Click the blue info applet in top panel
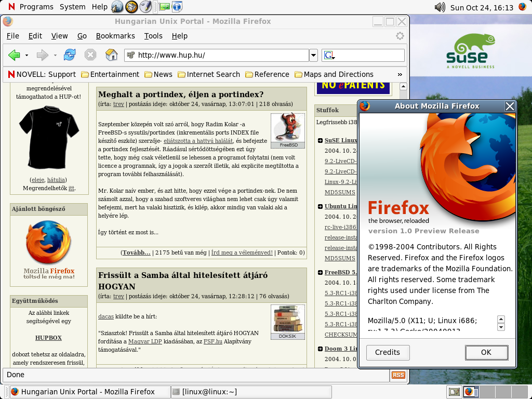 [177, 7]
